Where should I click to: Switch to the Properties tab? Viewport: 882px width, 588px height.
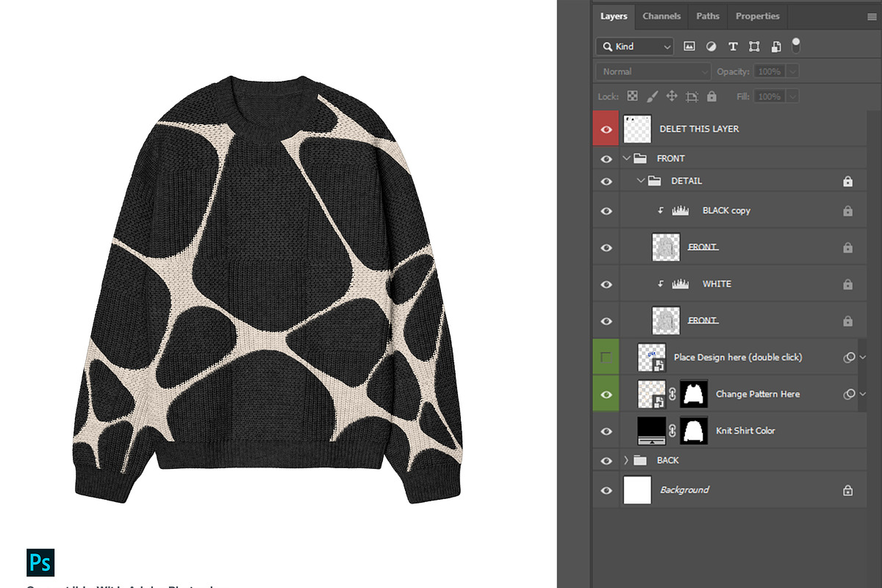(x=757, y=16)
